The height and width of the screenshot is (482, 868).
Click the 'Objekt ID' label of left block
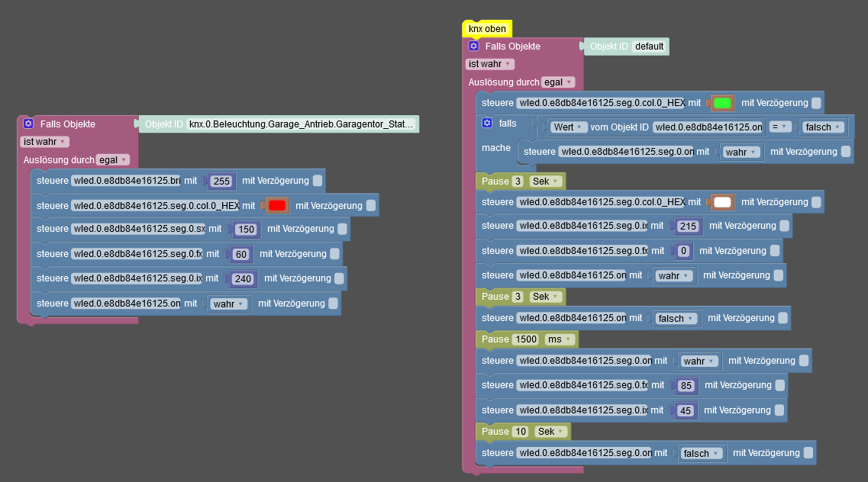pyautogui.click(x=164, y=124)
